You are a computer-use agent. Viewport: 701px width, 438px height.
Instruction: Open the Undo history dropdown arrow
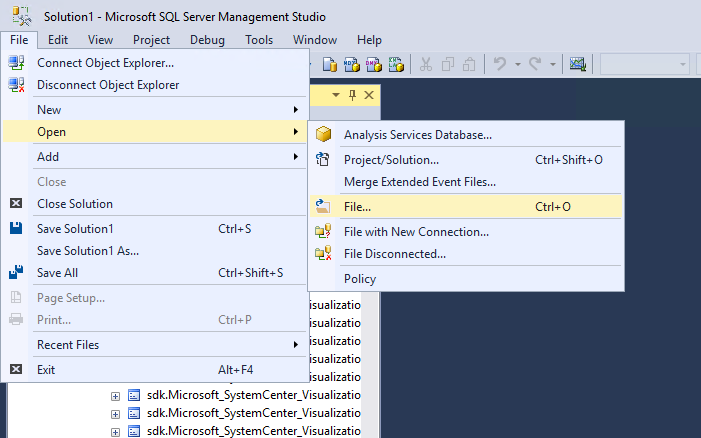(x=517, y=64)
